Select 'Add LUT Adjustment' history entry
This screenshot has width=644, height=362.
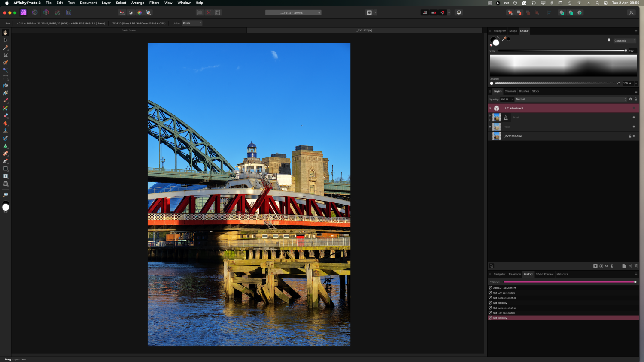(504, 288)
